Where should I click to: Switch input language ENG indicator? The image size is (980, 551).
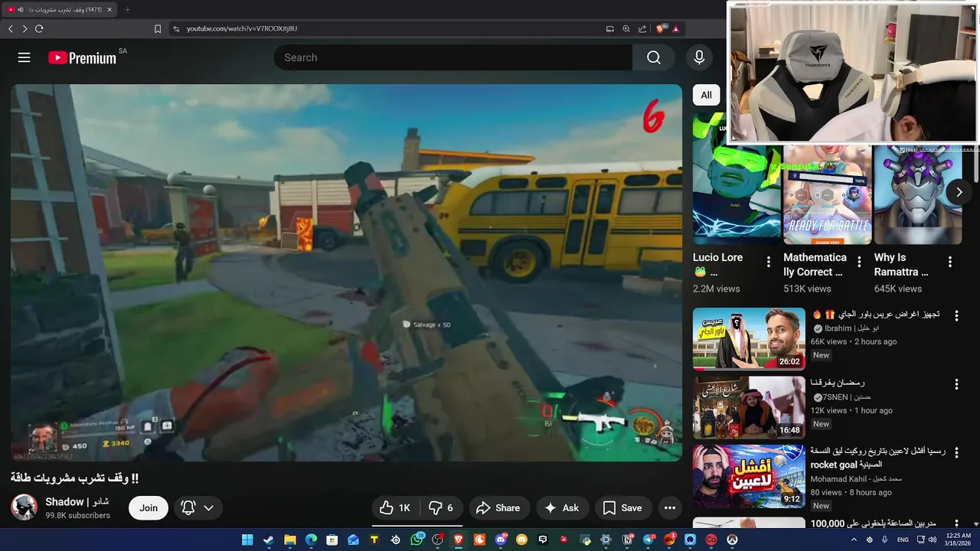coord(903,540)
